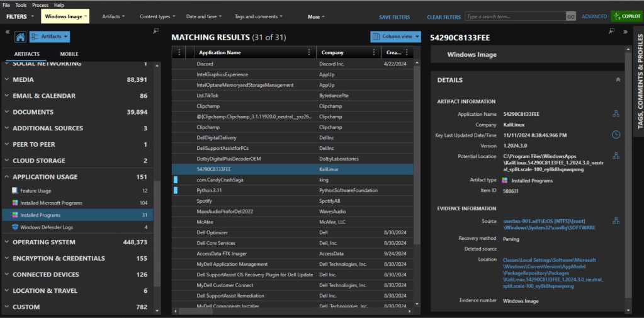Switch to the Mobile tab

coord(69,55)
